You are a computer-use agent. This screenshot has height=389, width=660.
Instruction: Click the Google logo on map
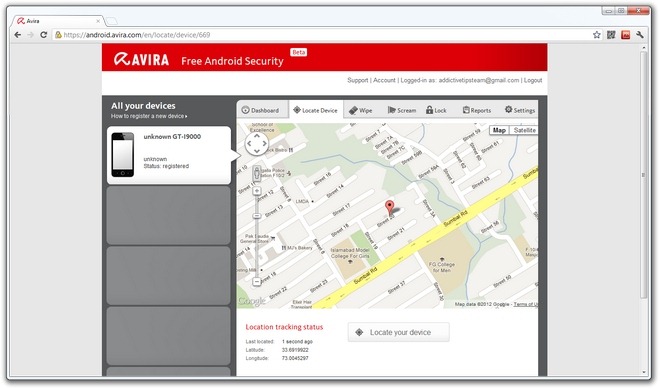[252, 301]
